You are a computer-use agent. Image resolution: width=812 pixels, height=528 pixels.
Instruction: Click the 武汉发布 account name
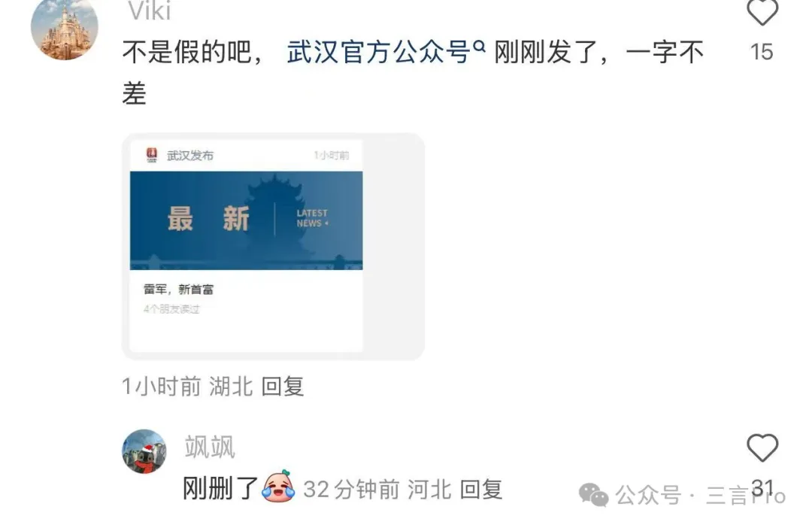click(x=190, y=156)
